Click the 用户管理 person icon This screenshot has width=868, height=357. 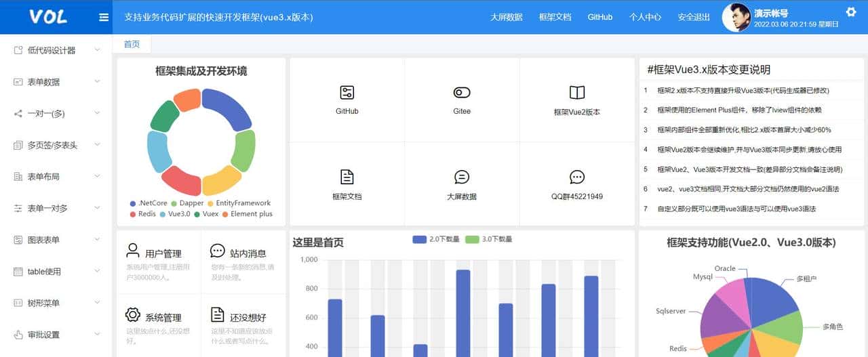(x=133, y=251)
